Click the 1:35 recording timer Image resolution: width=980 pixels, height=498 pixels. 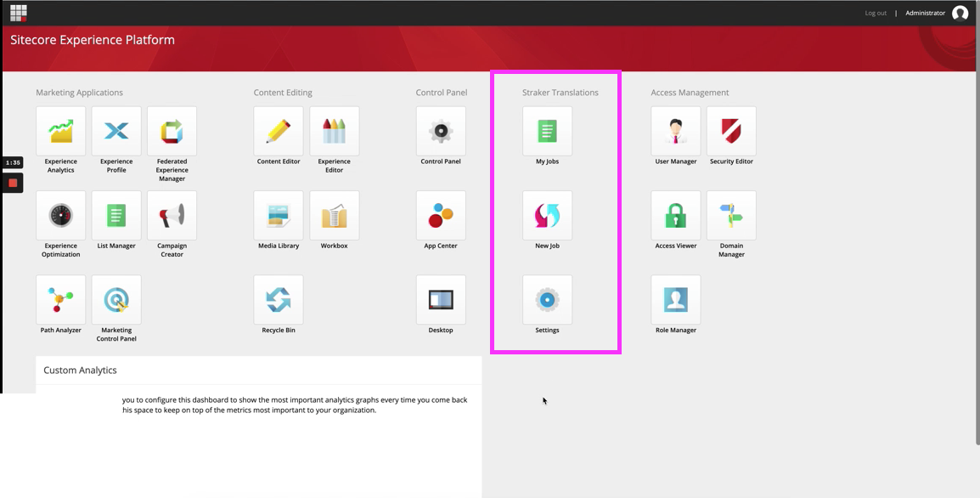coord(13,162)
